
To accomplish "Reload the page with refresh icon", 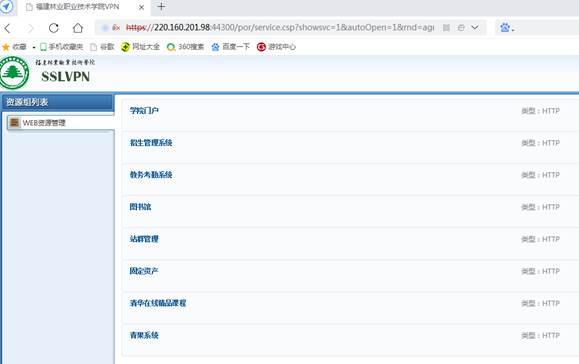I will pos(54,28).
